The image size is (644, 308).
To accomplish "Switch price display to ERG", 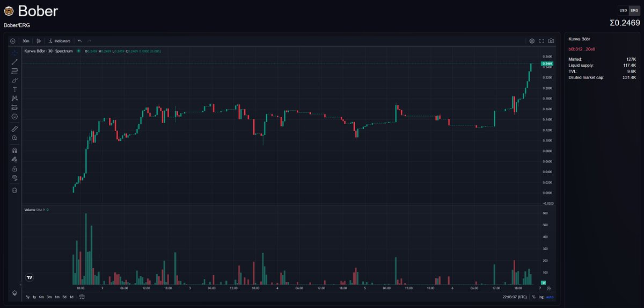I will (634, 10).
